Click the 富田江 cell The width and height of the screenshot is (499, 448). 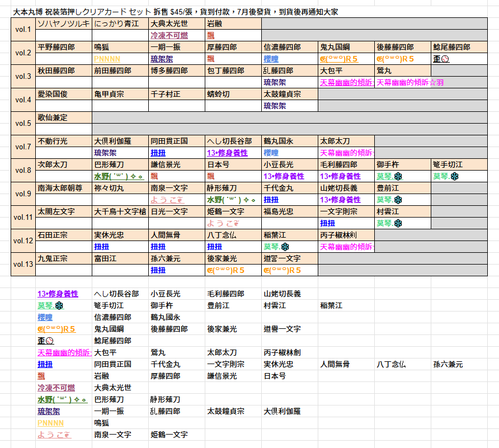click(120, 259)
